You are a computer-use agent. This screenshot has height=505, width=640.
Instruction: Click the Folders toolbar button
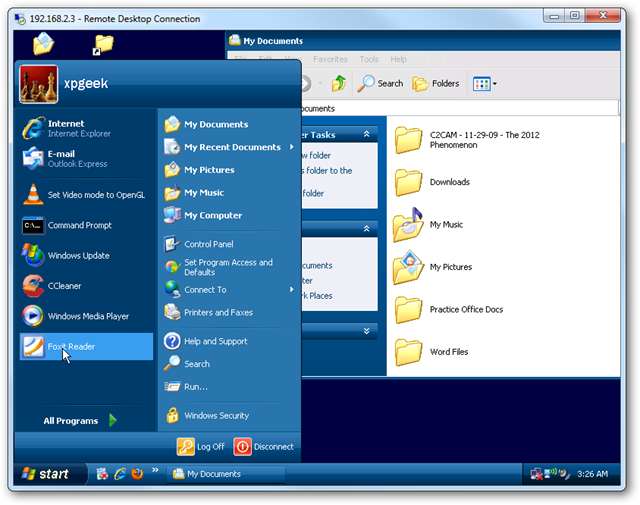[436, 84]
